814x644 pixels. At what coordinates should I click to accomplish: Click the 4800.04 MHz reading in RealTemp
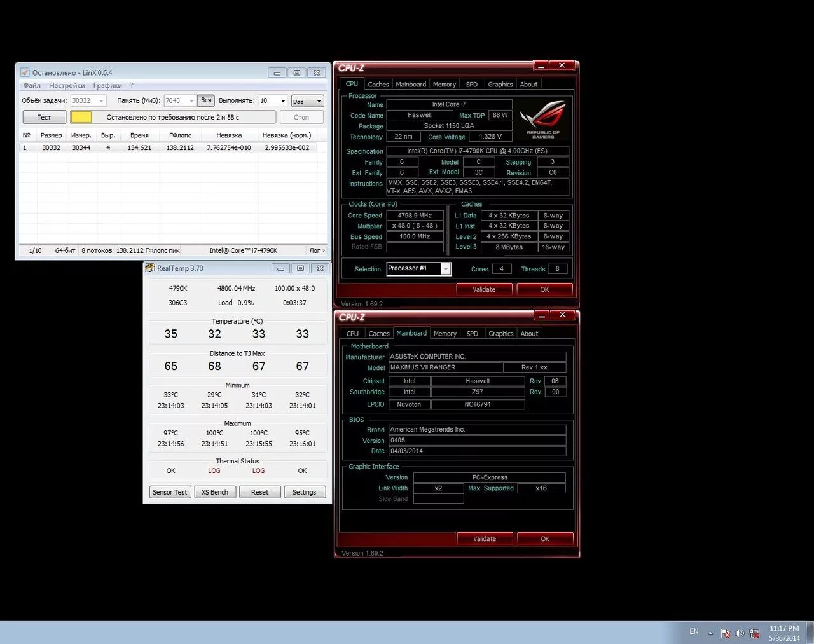click(x=236, y=289)
